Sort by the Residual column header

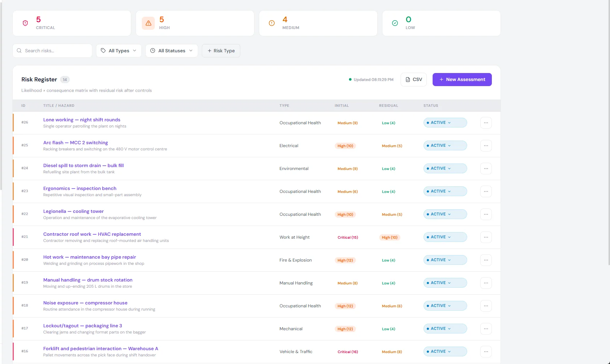coord(389,106)
